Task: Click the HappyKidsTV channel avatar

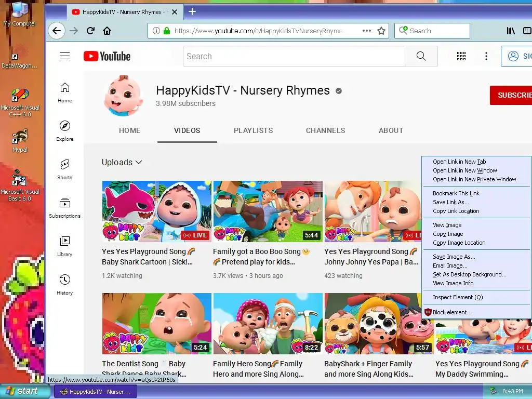Action: (x=124, y=96)
